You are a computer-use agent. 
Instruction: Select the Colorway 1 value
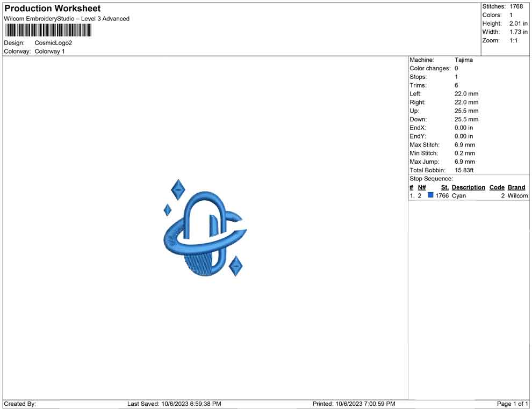tap(49, 52)
